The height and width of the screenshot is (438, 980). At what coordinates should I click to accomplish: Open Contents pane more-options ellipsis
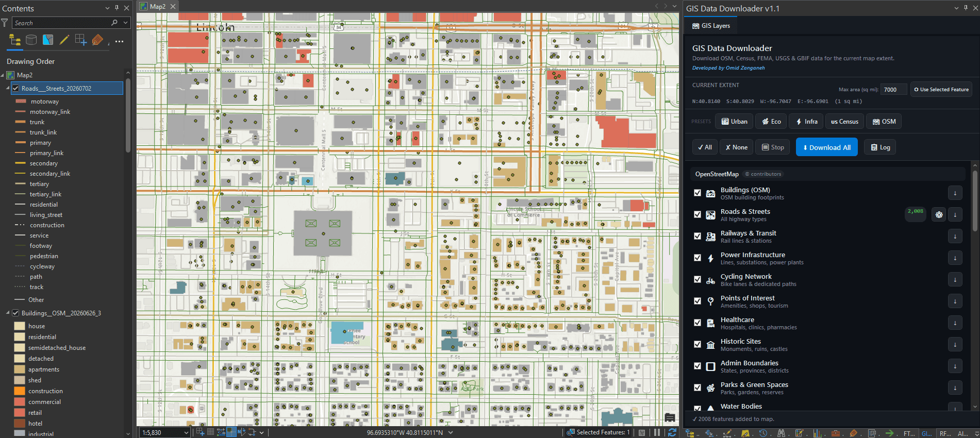pyautogui.click(x=120, y=41)
